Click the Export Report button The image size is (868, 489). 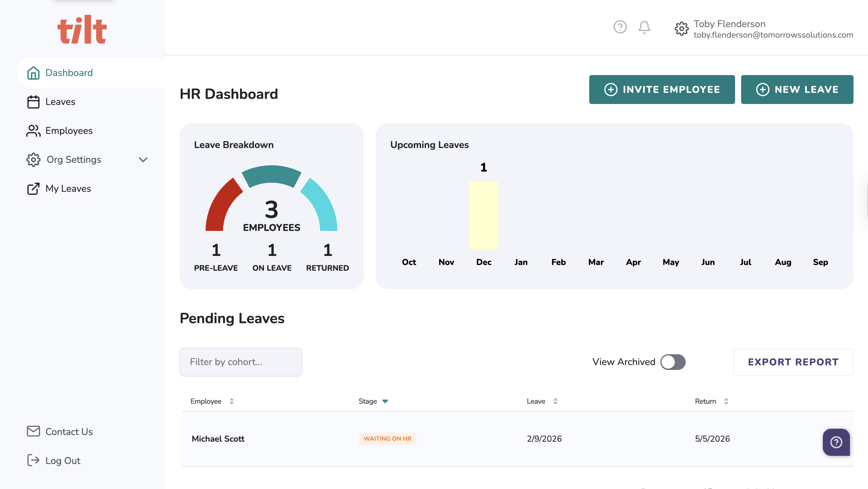(793, 362)
